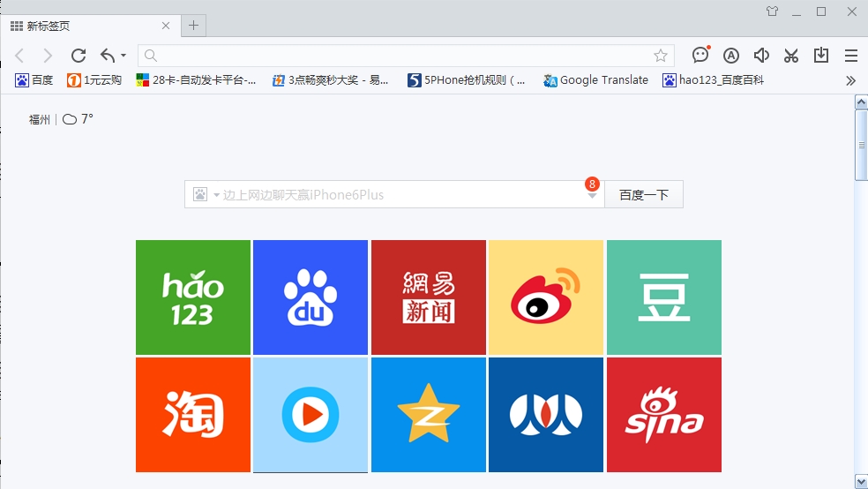The image size is (868, 489).
Task: Expand the undo close history dropdown arrow
Action: point(123,56)
